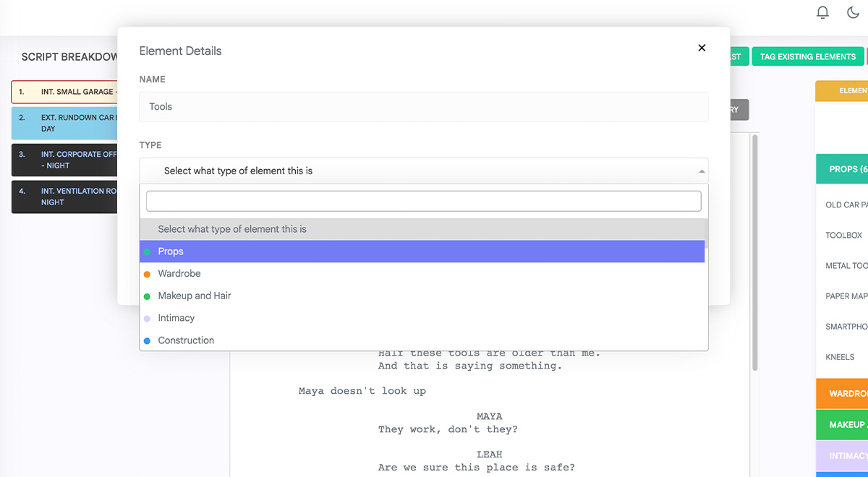Open the notifications bell
The width and height of the screenshot is (868, 477).
click(822, 12)
